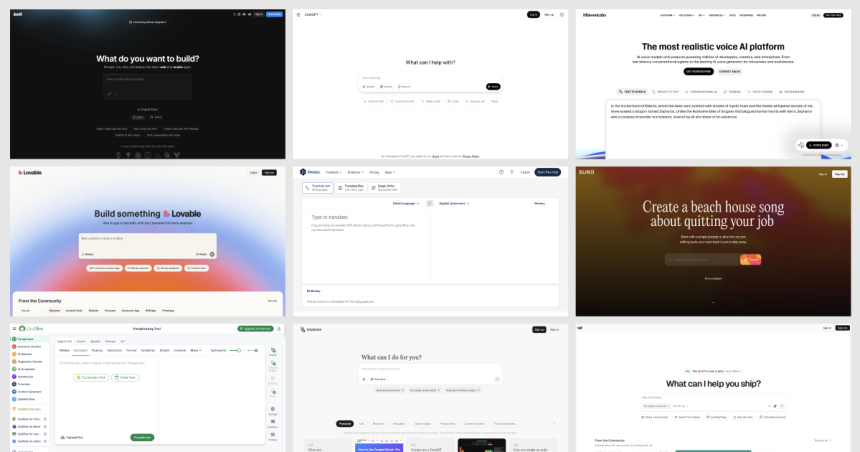Expand the Resources menu on ElevenLabs
The width and height of the screenshot is (860, 452).
(x=716, y=15)
